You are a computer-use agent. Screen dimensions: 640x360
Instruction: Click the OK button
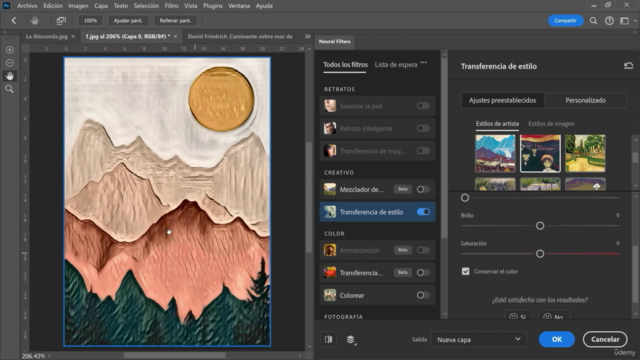tap(557, 339)
